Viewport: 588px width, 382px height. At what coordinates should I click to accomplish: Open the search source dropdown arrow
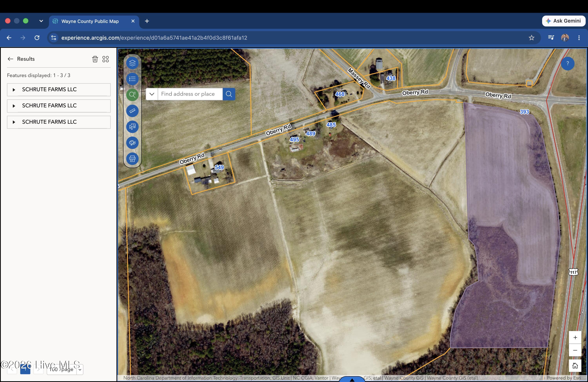pos(152,94)
